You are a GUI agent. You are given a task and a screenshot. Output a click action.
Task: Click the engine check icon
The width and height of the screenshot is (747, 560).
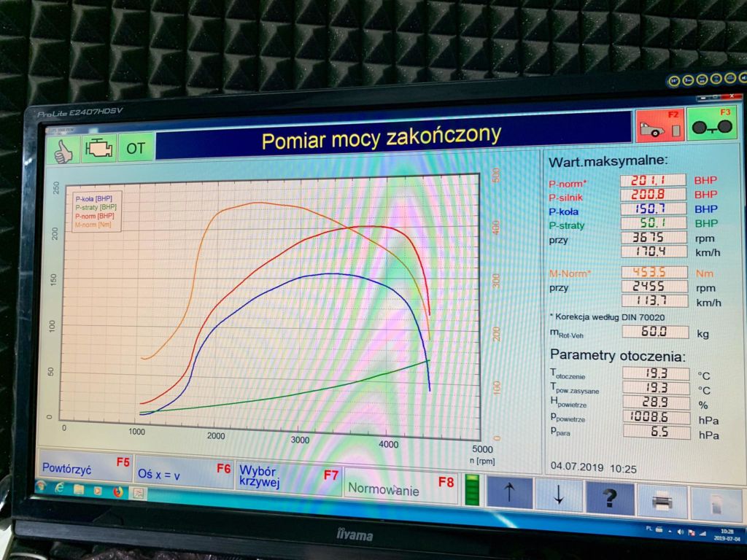(99, 148)
